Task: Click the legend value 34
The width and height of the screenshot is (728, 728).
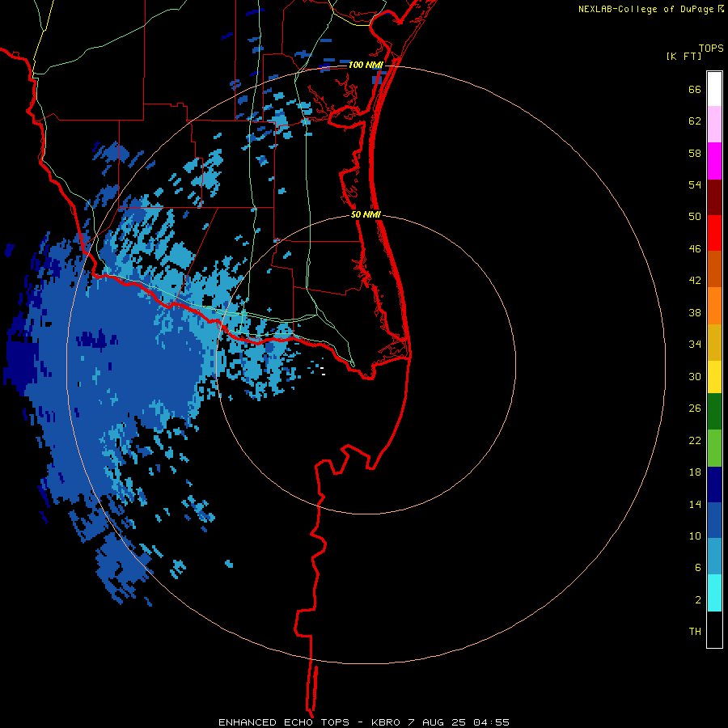Action: click(x=695, y=345)
